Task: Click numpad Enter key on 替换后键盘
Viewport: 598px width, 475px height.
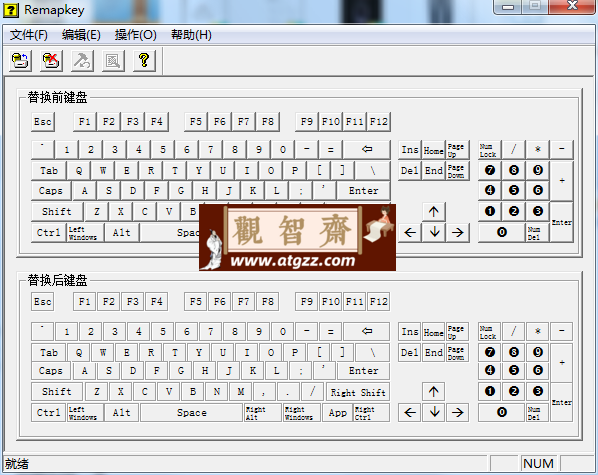Action: (x=561, y=402)
